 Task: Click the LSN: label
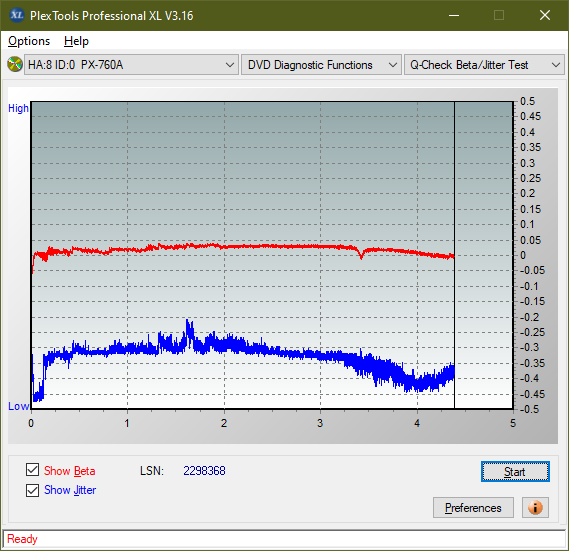click(152, 471)
